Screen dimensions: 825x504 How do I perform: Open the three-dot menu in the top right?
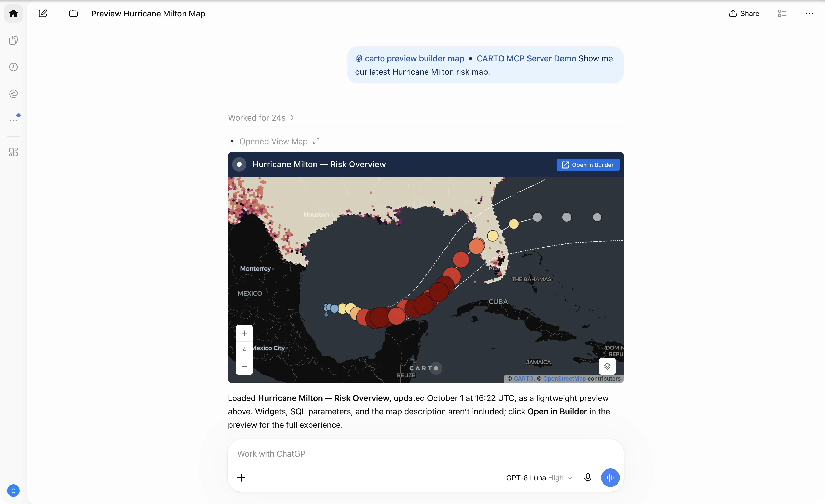click(809, 13)
